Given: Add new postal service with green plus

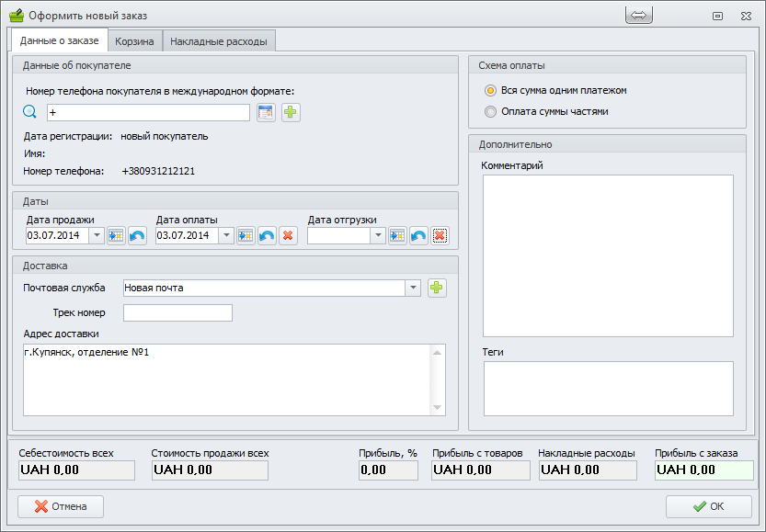Looking at the screenshot, I should click(x=437, y=288).
